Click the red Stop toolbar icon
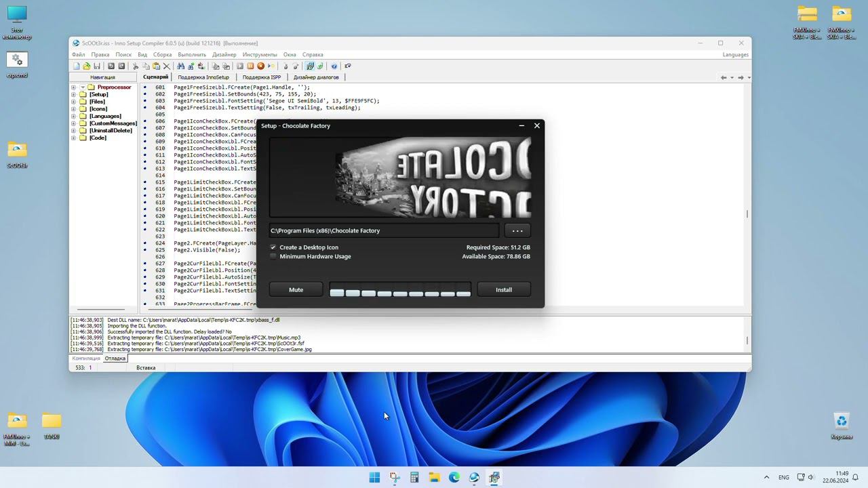The width and height of the screenshot is (868, 488). [x=260, y=66]
